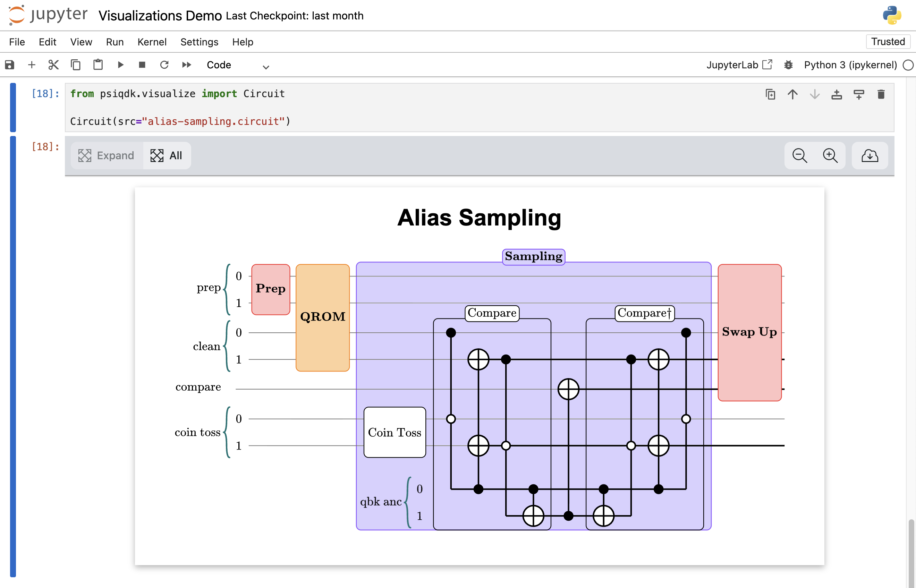
Task: Run the selected cell
Action: tap(120, 65)
